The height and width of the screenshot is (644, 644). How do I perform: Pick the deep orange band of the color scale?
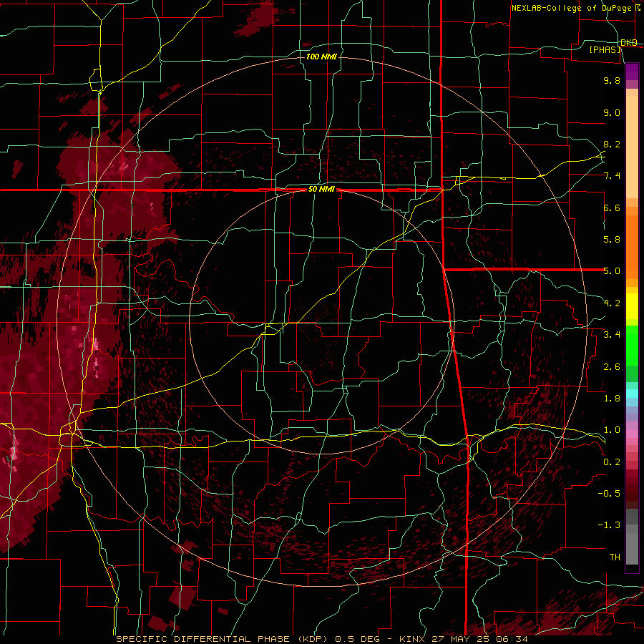632,248
